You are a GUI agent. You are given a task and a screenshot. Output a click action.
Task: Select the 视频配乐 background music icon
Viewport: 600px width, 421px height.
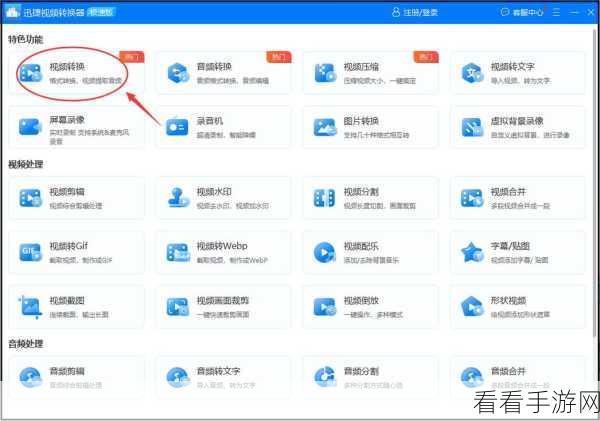(x=324, y=252)
